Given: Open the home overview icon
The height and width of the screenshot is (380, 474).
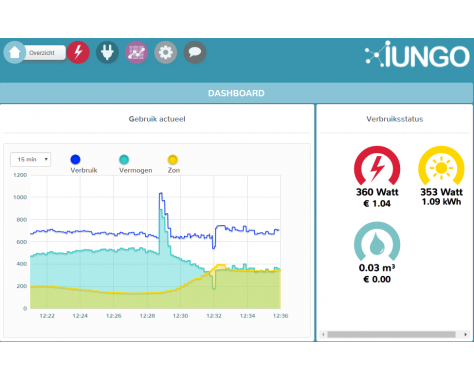Looking at the screenshot, I should pyautogui.click(x=15, y=52).
